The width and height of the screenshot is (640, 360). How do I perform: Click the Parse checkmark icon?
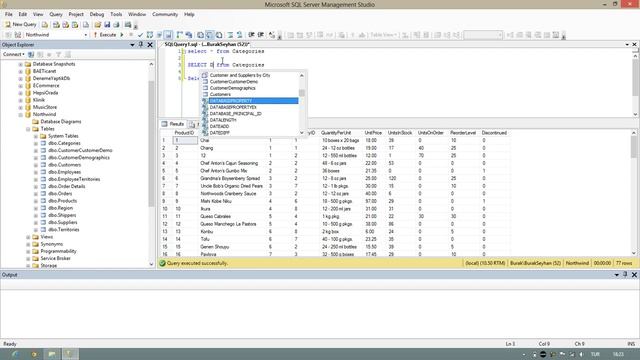pyautogui.click(x=140, y=35)
